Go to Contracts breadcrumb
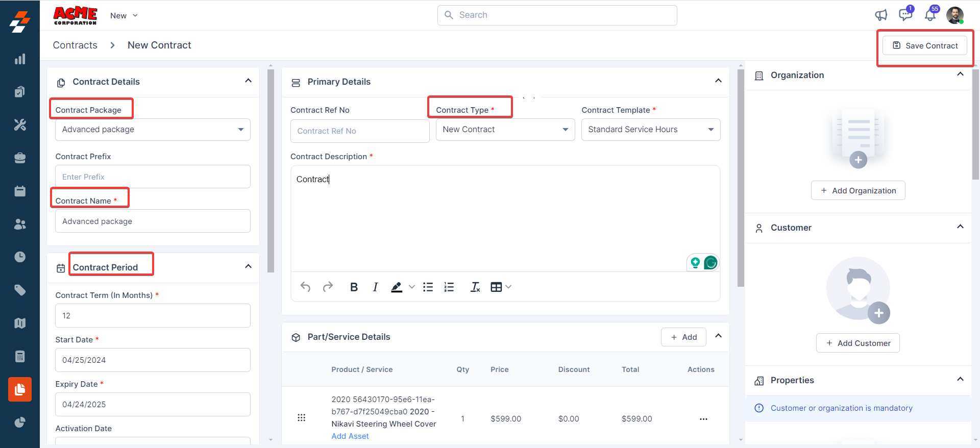The image size is (980, 448). (75, 45)
